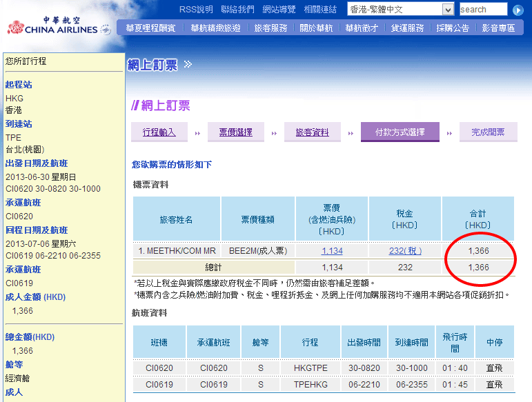Click the search input field
Image resolution: width=532 pixels, height=402 pixels.
pyautogui.click(x=482, y=10)
